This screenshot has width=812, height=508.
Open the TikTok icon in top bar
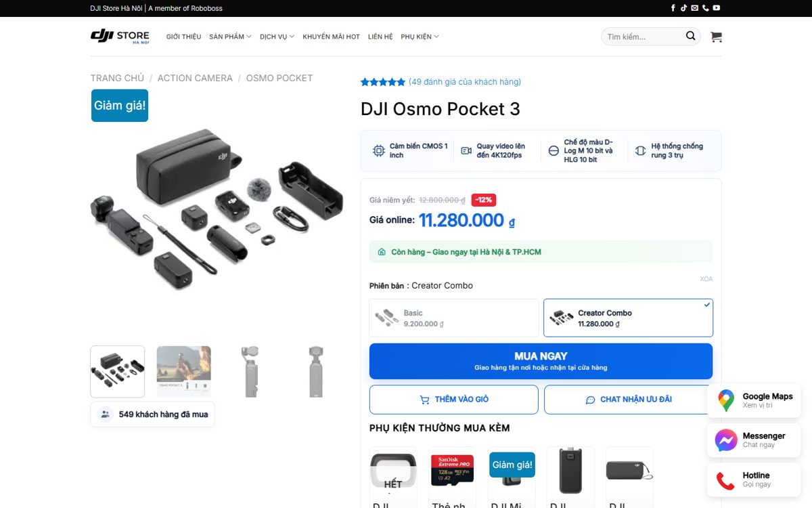683,8
